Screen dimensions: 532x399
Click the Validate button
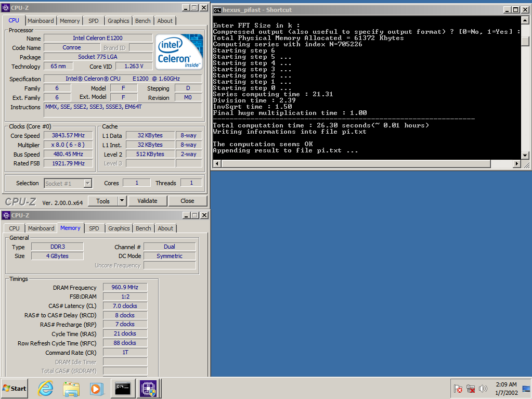point(147,201)
